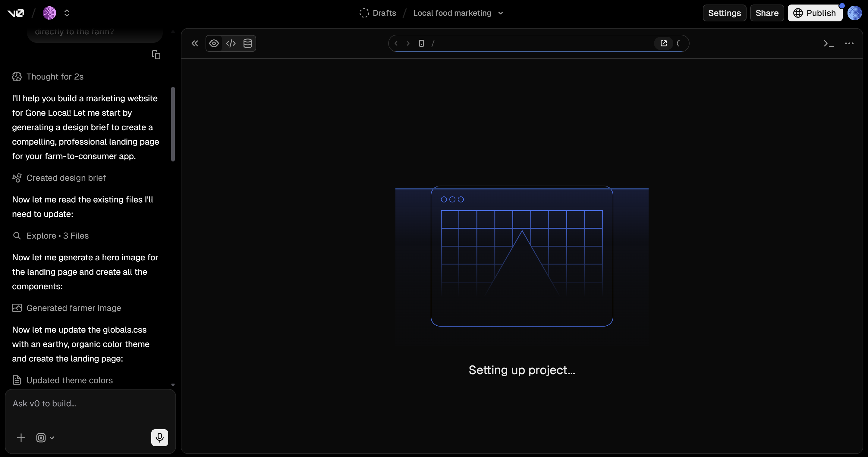Image resolution: width=868 pixels, height=457 pixels.
Task: Copy the message with copy icon
Action: tap(156, 55)
